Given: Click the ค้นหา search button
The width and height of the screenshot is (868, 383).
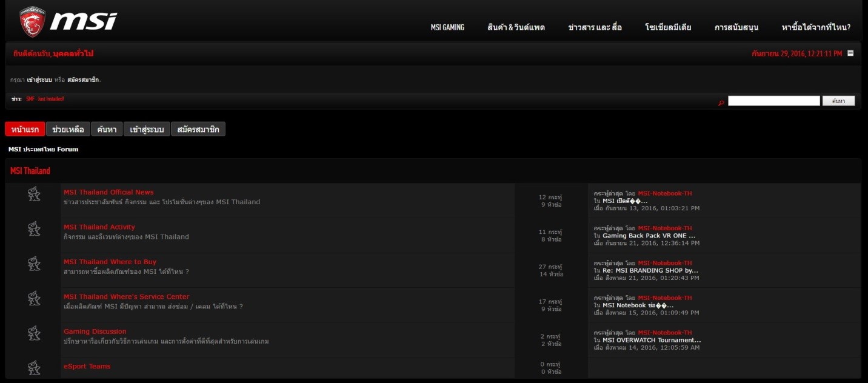Looking at the screenshot, I should tap(838, 101).
